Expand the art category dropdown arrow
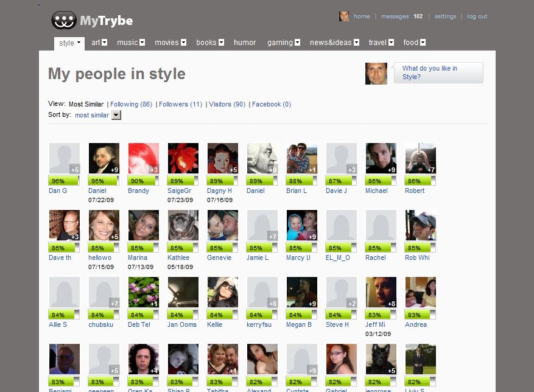 (105, 43)
